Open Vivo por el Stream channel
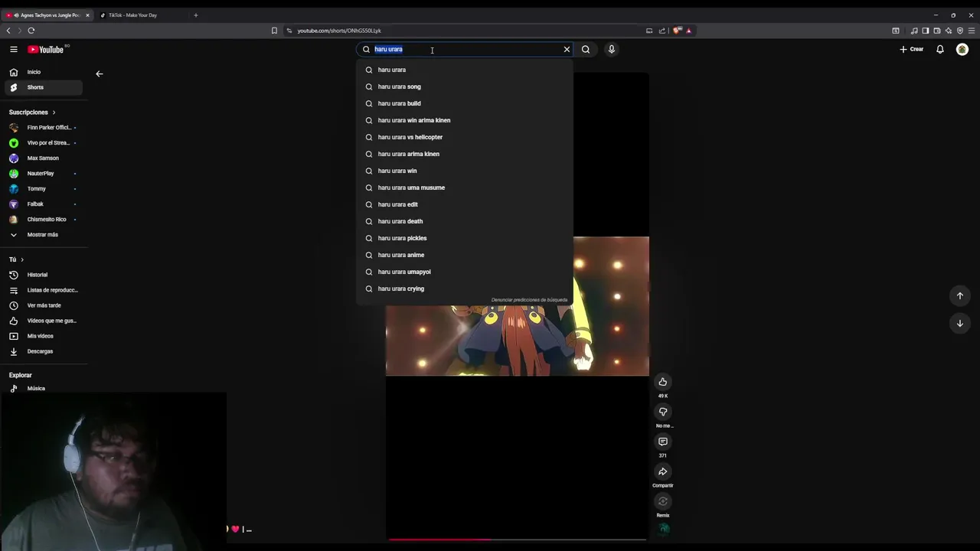This screenshot has width=980, height=551. (44, 142)
